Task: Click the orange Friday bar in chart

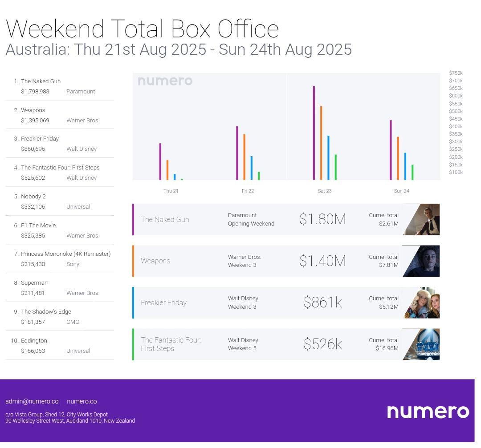Action: coord(244,157)
